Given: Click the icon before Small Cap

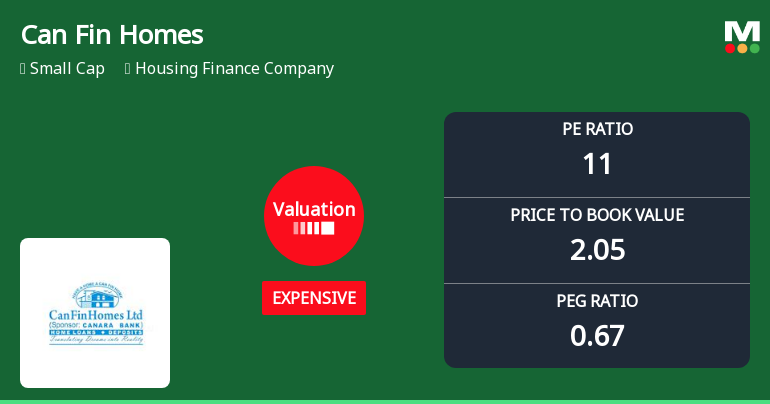Looking at the screenshot, I should (x=23, y=69).
